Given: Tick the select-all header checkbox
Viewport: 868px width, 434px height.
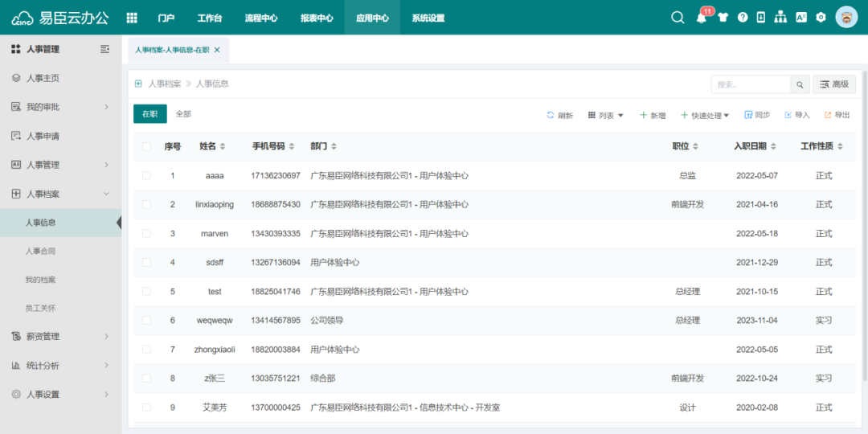Looking at the screenshot, I should (146, 147).
